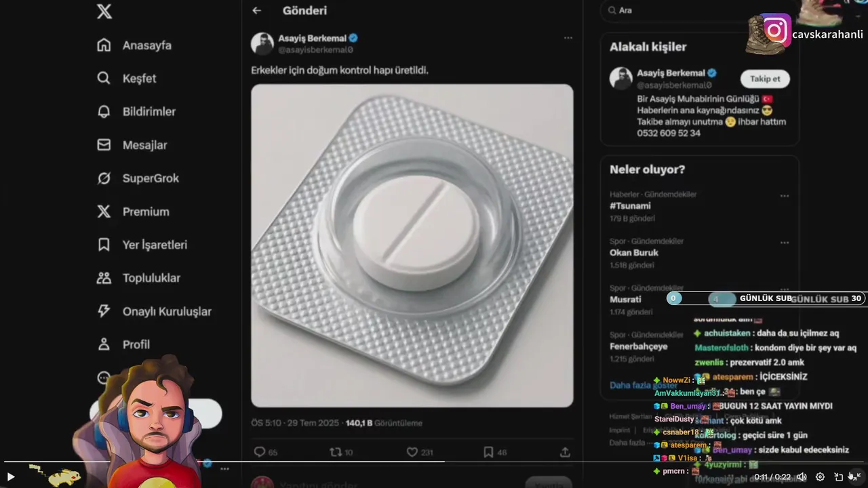Viewport: 868px width, 488px height.
Task: Open #Tsunami trend more options
Action: [785, 196]
